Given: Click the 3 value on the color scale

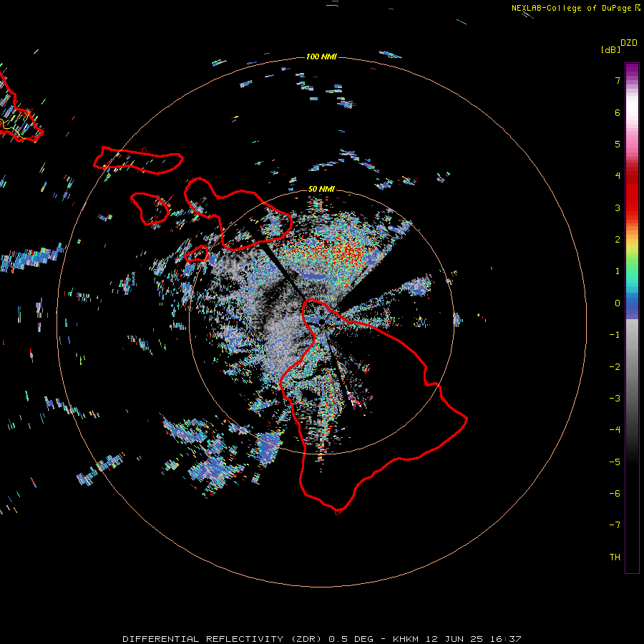Looking at the screenshot, I should (618, 208).
